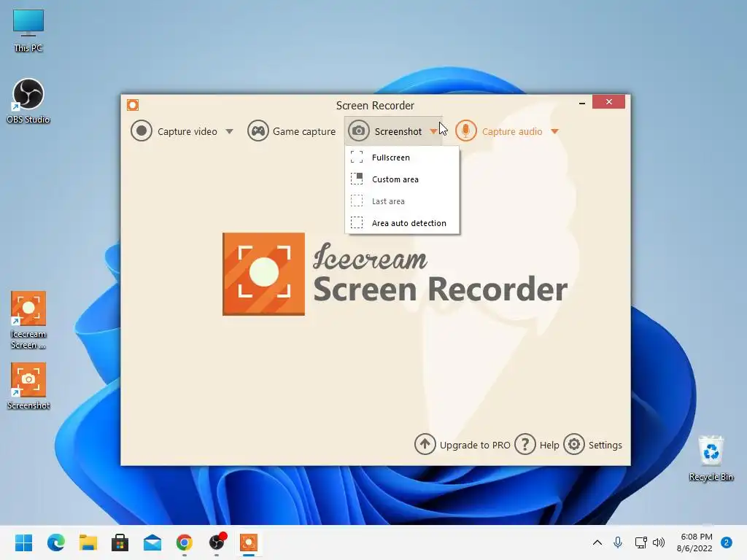747x560 pixels.
Task: Click the Capture audio label
Action: 512,131
